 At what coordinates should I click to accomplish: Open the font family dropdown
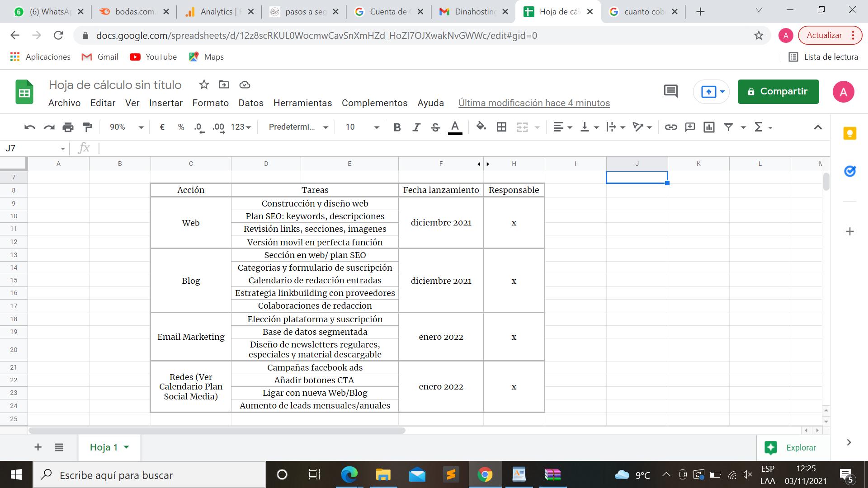298,127
